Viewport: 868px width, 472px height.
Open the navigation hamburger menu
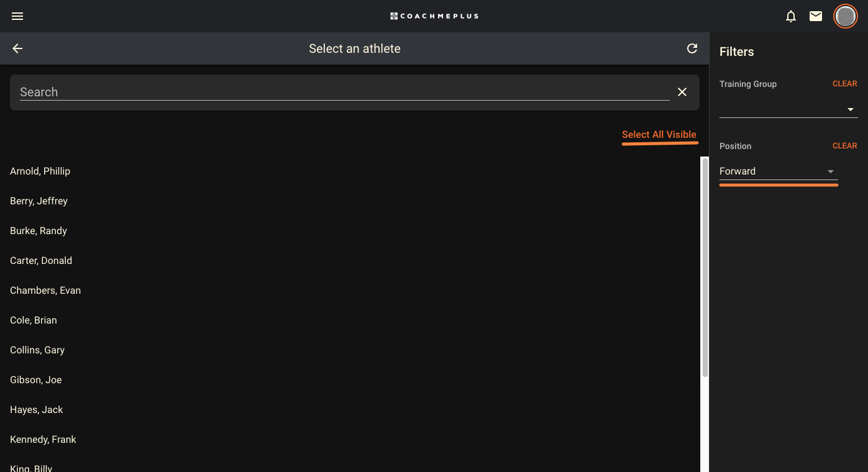pyautogui.click(x=17, y=16)
